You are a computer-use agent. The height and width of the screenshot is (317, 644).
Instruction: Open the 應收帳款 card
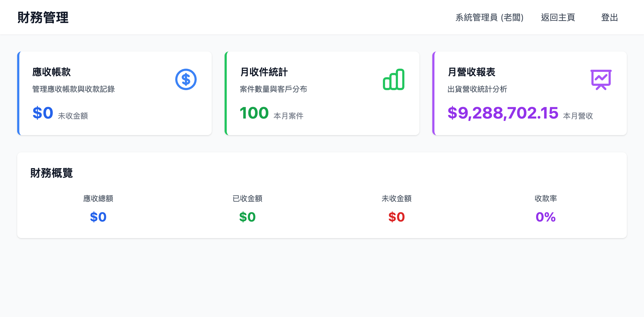115,93
